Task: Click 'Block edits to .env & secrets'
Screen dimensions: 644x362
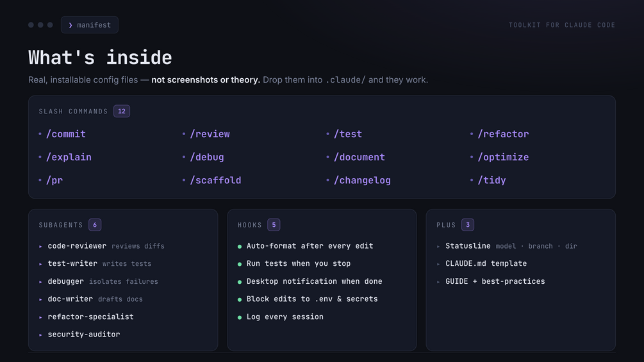Action: pos(312,299)
